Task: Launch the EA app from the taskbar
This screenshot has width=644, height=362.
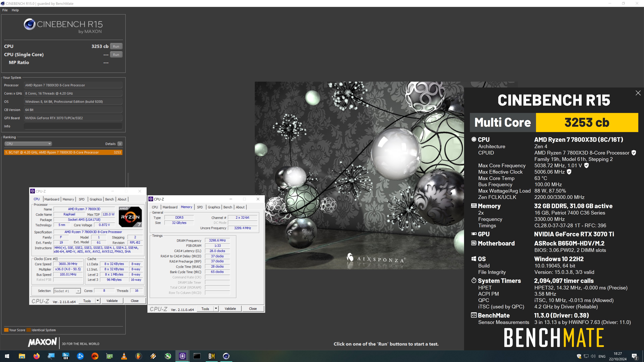Action: pos(95,356)
